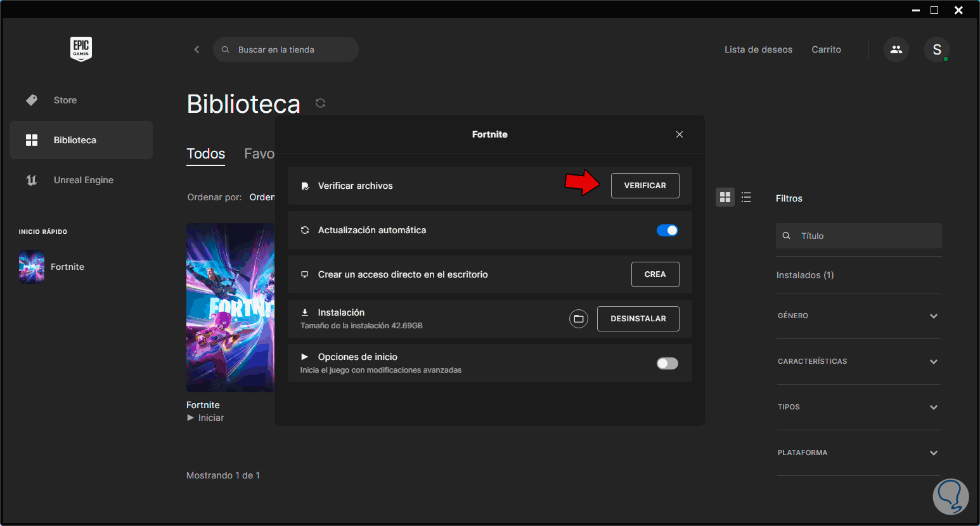Image resolution: width=980 pixels, height=526 pixels.
Task: Select the Todos tab
Action: [206, 154]
